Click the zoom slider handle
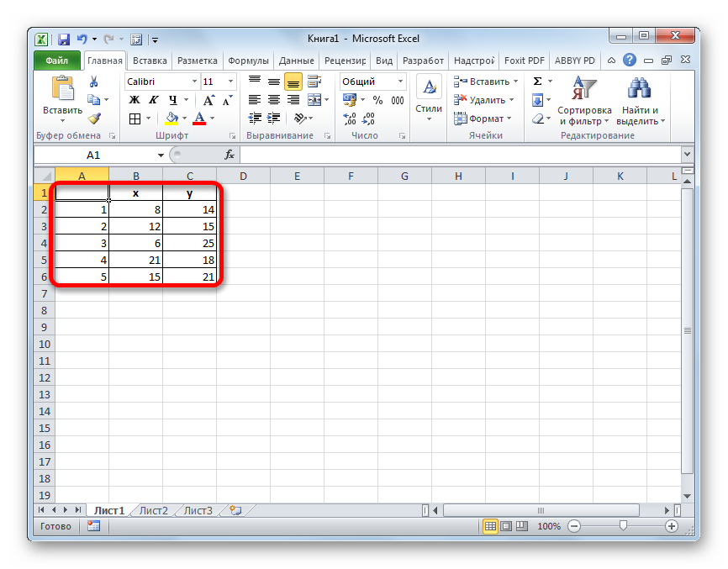This screenshot has width=728, height=569. 623,525
